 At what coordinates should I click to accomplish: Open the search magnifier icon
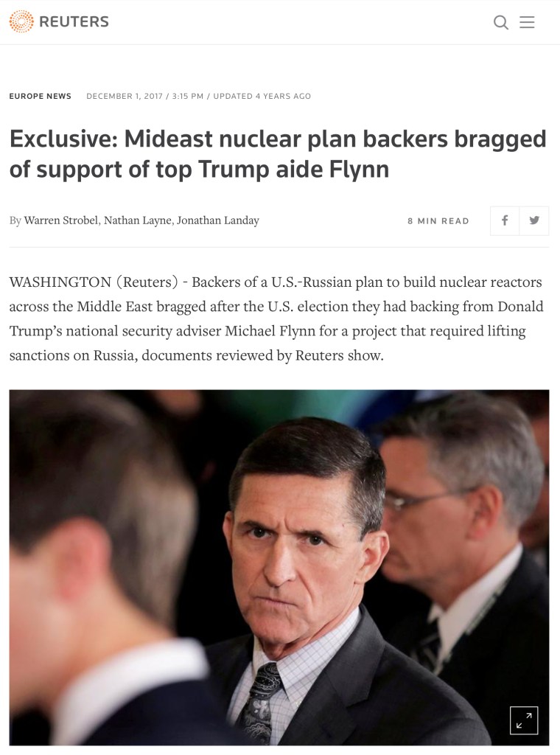[x=501, y=22]
